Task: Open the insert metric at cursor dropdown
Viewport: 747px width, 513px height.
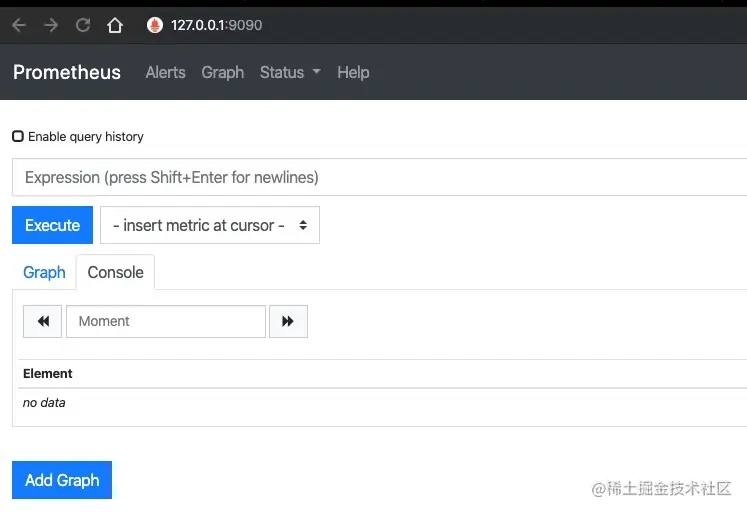Action: click(x=210, y=225)
